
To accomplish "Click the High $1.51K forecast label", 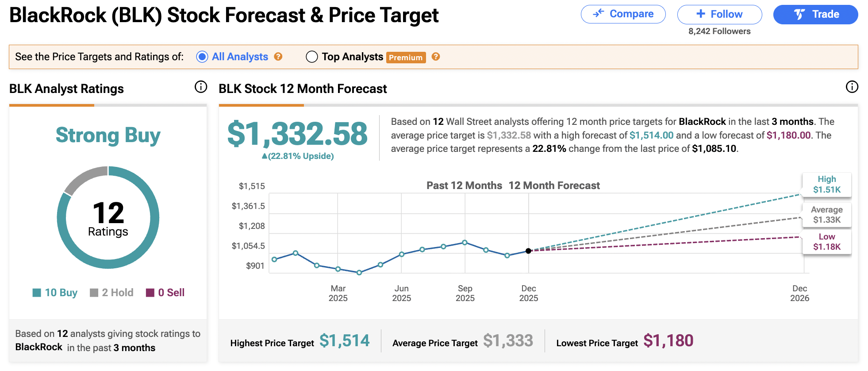I will click(826, 184).
